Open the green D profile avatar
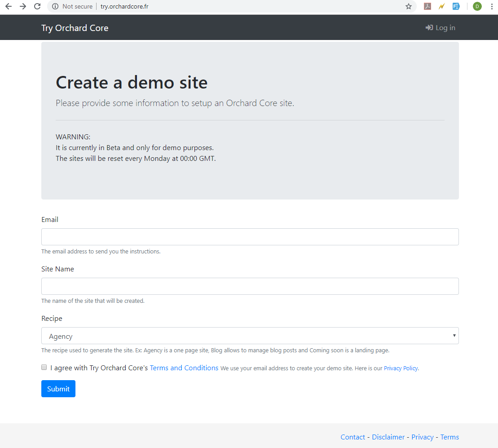Screen dimensions: 498x448 477,6
